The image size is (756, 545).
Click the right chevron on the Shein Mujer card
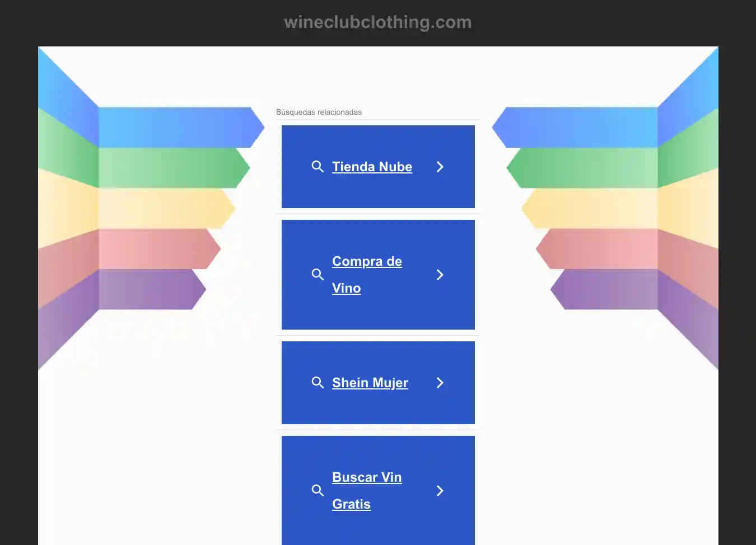(x=440, y=383)
